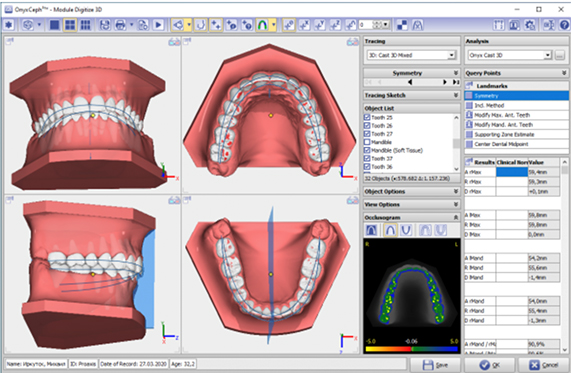This screenshot has height=373, width=571.
Task: Click the save disk toolbar icon
Action: (x=105, y=25)
